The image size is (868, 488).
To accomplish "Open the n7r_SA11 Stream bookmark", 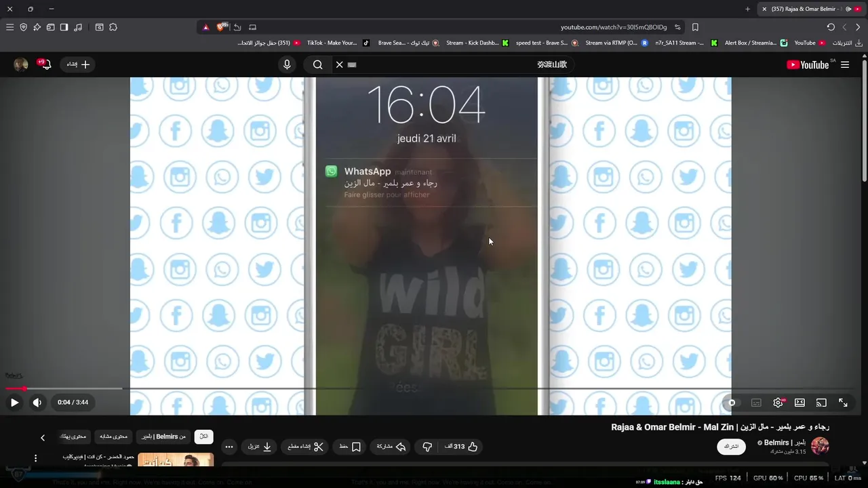I will 686,43.
